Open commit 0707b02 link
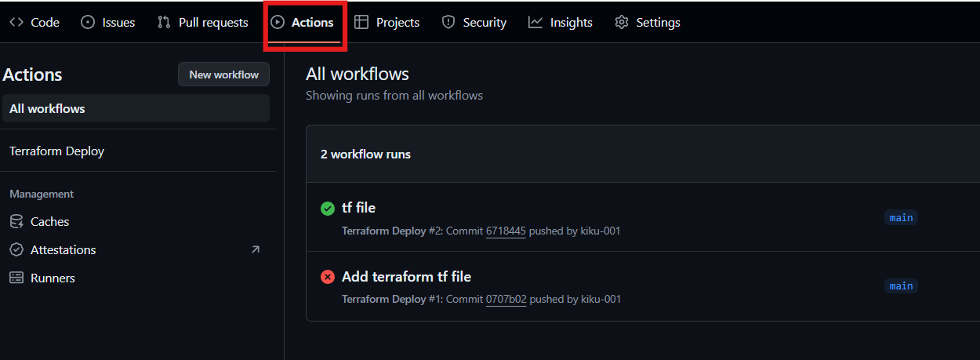980x360 pixels. click(x=506, y=300)
